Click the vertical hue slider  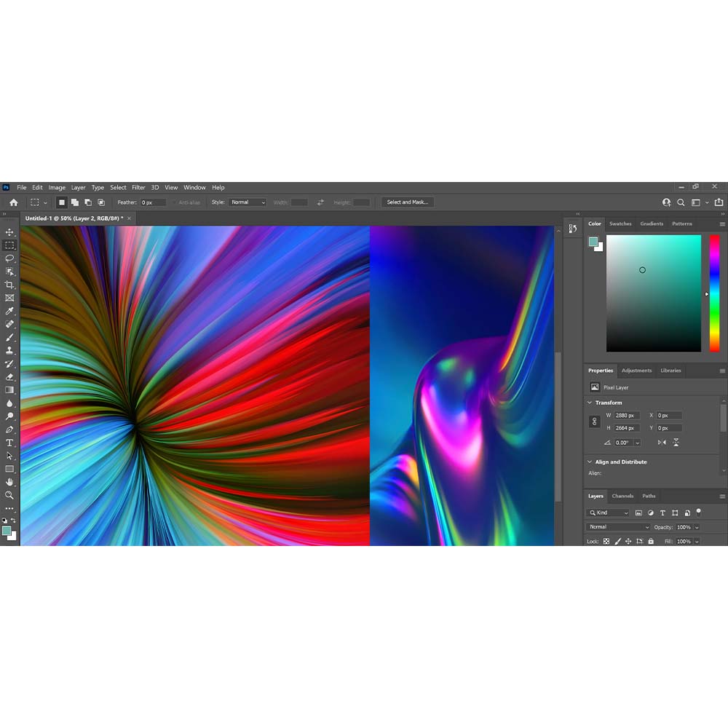click(x=714, y=293)
